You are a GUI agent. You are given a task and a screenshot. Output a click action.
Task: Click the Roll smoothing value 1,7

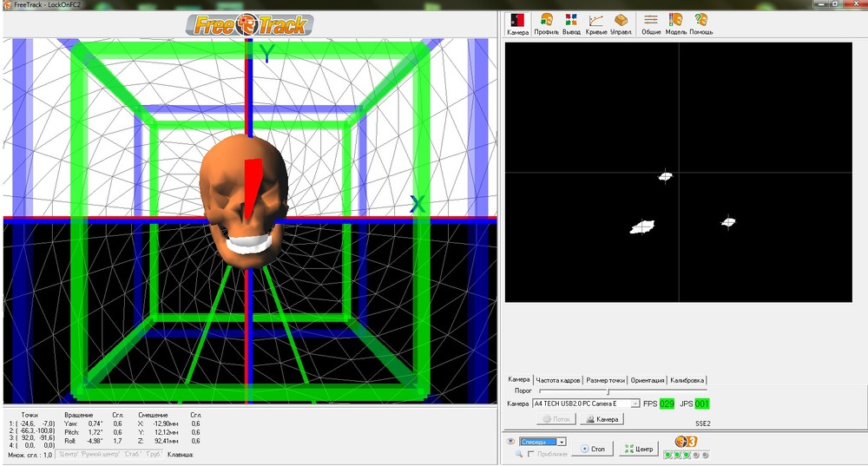click(117, 441)
